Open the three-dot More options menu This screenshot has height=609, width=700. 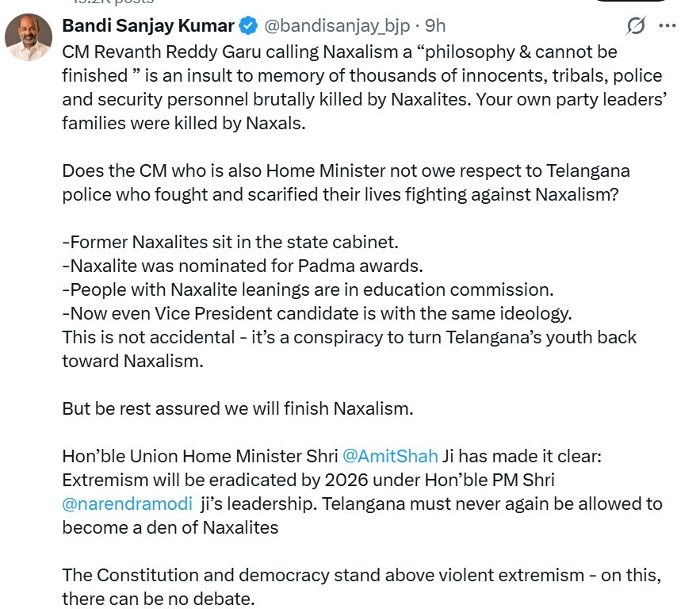pyautogui.click(x=667, y=26)
